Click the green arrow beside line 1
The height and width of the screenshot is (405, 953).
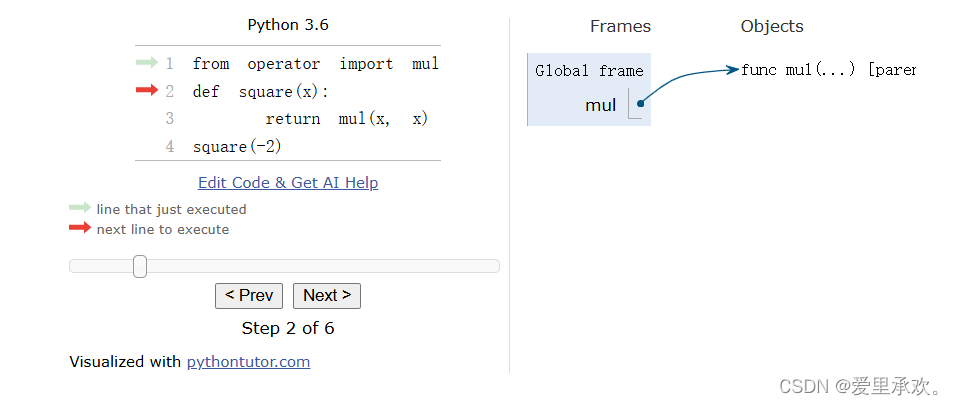pyautogui.click(x=147, y=62)
